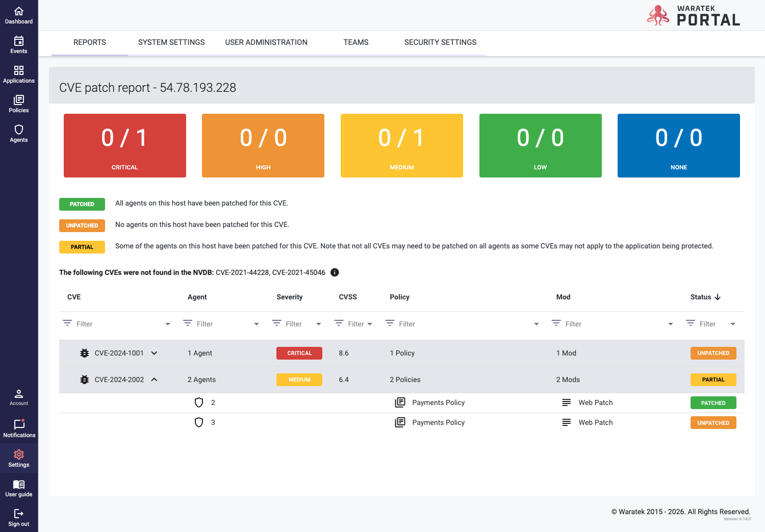Viewport: 765px width, 532px height.
Task: Switch to the Reports tab
Action: click(x=90, y=42)
